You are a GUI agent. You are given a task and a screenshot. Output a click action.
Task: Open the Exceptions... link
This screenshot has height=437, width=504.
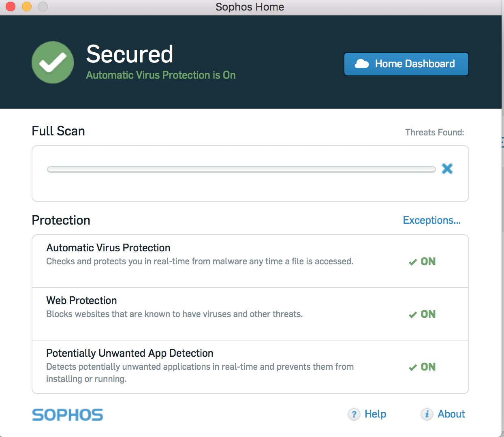click(431, 220)
